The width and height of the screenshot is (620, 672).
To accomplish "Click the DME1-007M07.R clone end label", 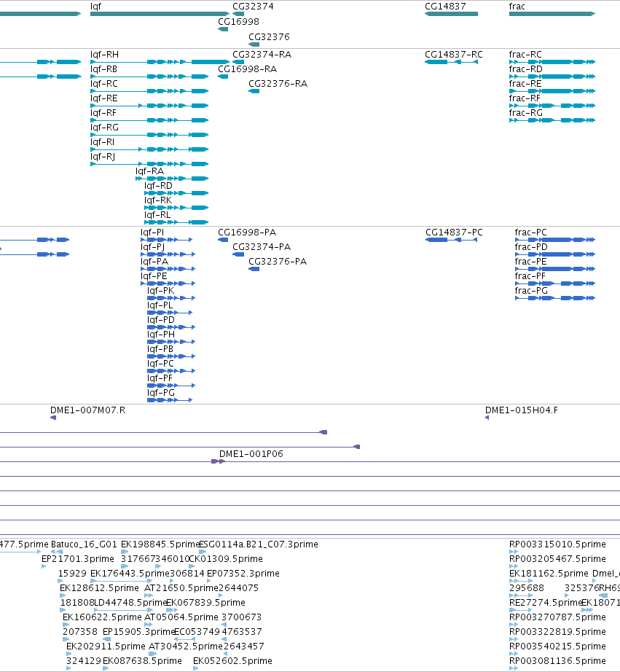I will click(88, 410).
